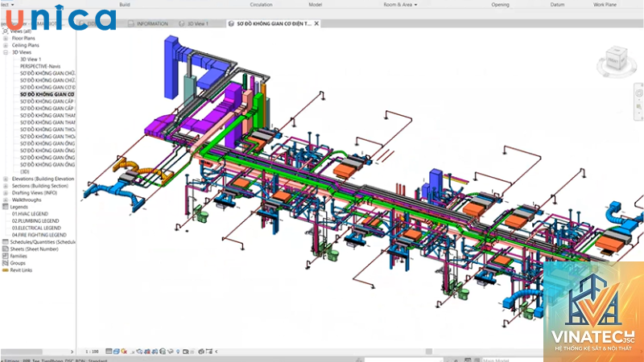Open the Show Rendering Dialog teapot icon

point(139,352)
